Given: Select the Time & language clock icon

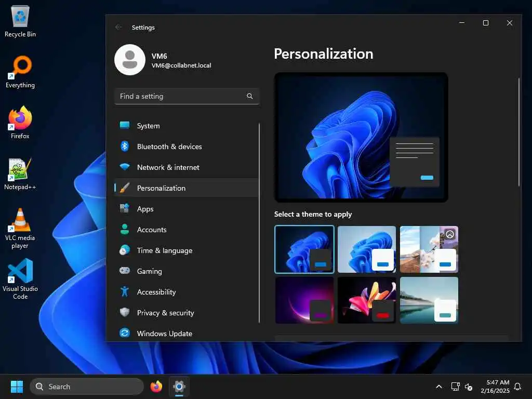Looking at the screenshot, I should (125, 250).
